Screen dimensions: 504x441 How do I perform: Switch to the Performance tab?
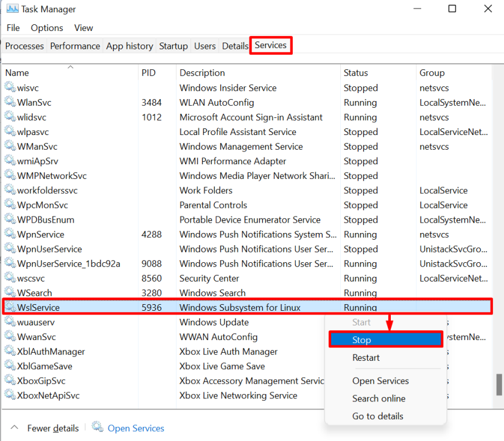pos(75,46)
